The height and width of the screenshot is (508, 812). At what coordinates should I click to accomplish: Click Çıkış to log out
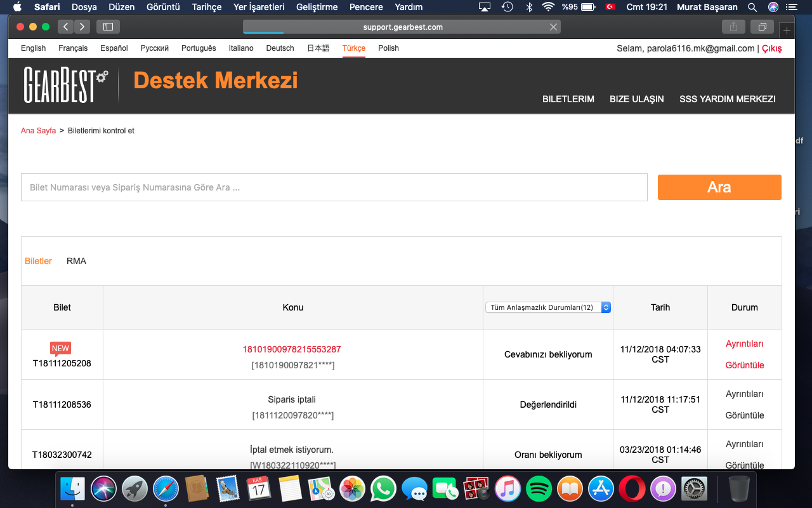772,48
